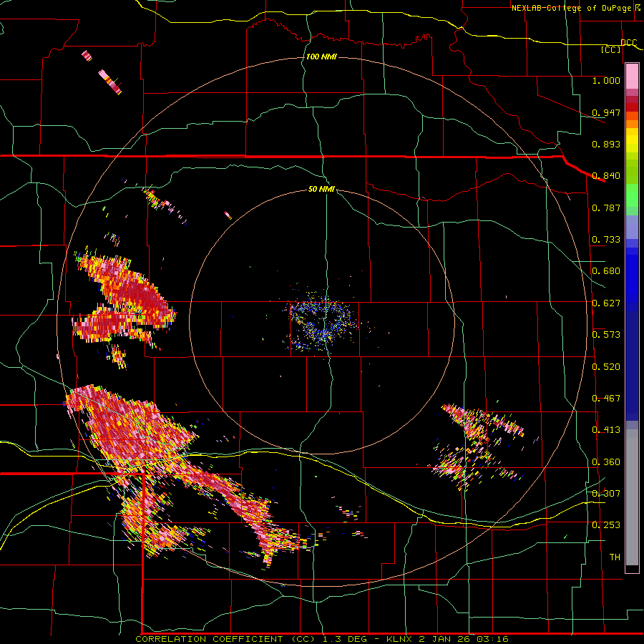644x644 pixels.
Task: Pick the lavender color bar segment
Action: tap(632, 227)
